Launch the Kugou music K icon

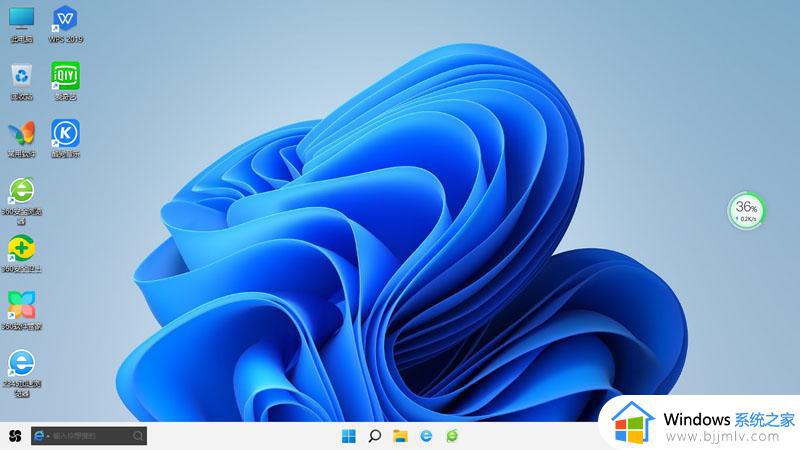pos(65,139)
